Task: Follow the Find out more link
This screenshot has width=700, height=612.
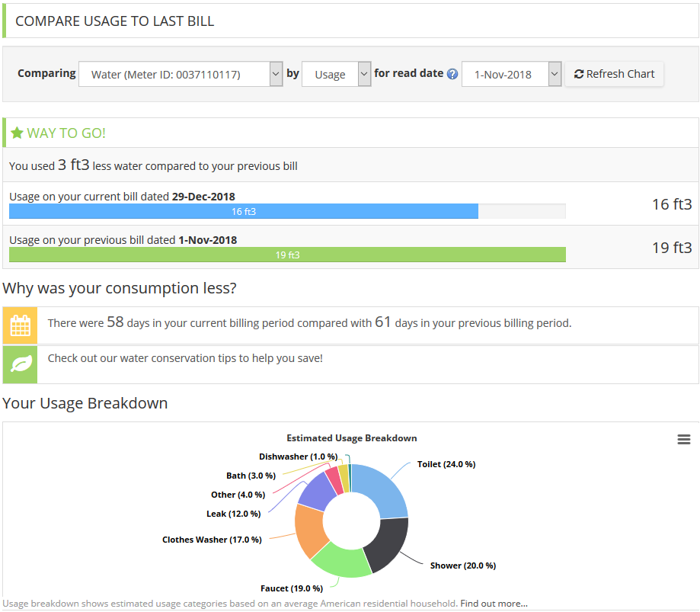Action: [494, 604]
